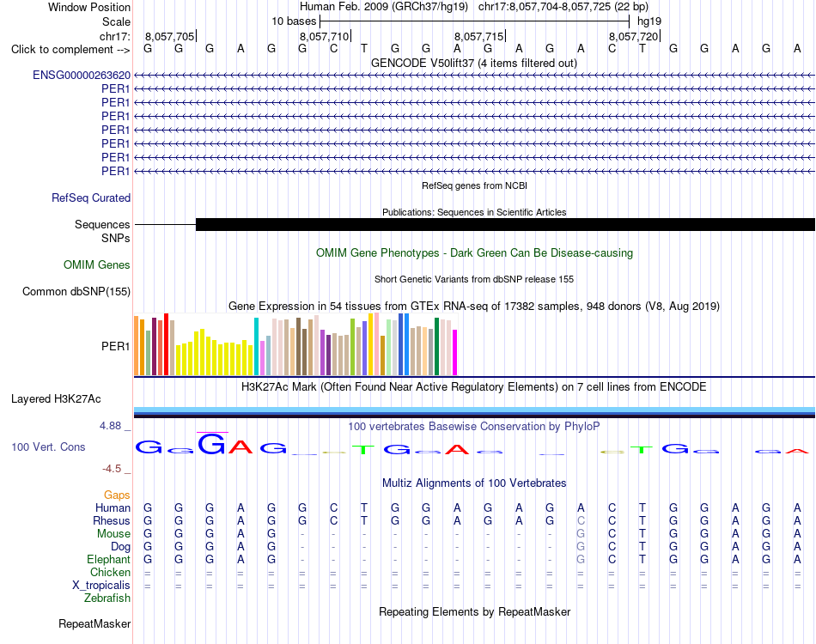The width and height of the screenshot is (816, 644).
Task: Open RefSeq Curated track settings
Action: click(90, 197)
